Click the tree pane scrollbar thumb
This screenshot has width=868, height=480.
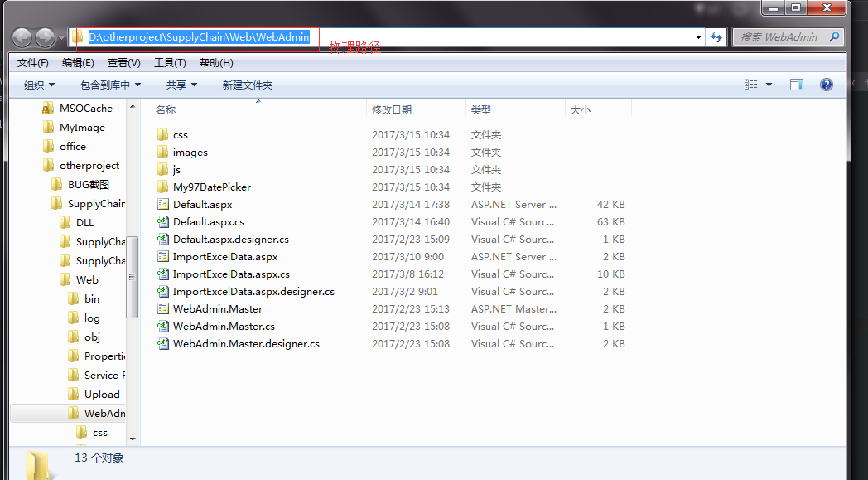coord(133,277)
